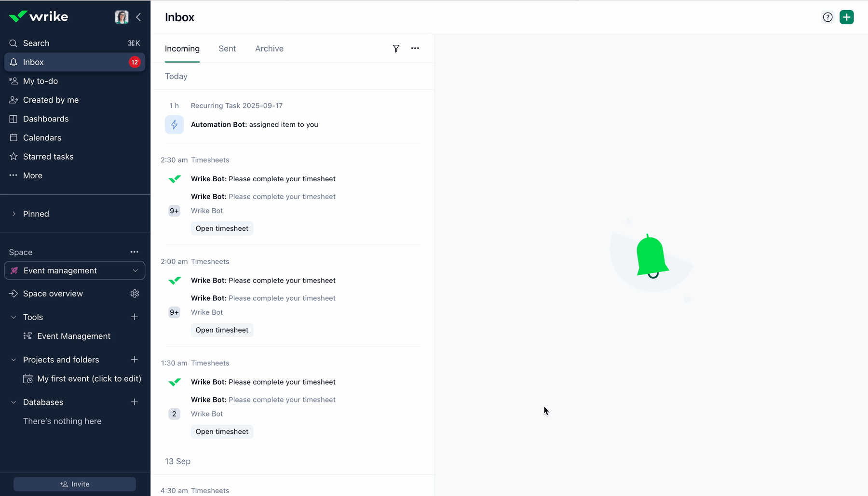Open Dashboards from the sidebar
Viewport: 868px width, 496px height.
click(45, 119)
